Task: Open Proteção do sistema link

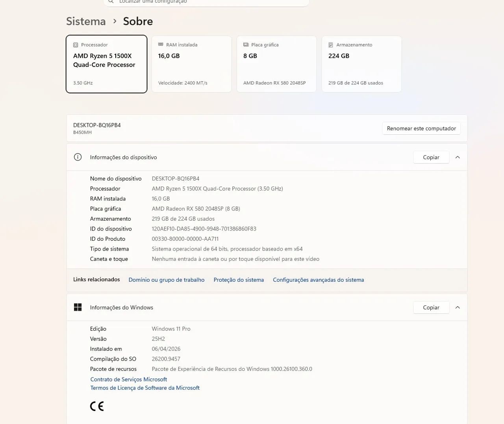Action: click(x=239, y=280)
